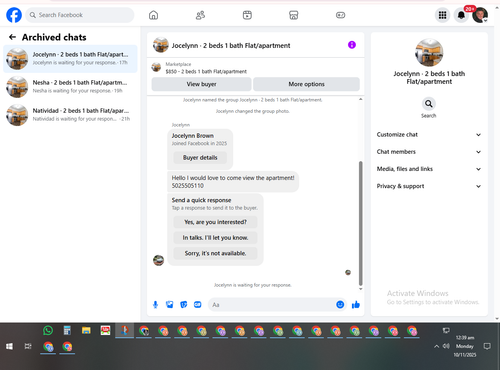Image resolution: width=500 pixels, height=370 pixels.
Task: Click the volume speaker tray icon
Action: (446, 346)
